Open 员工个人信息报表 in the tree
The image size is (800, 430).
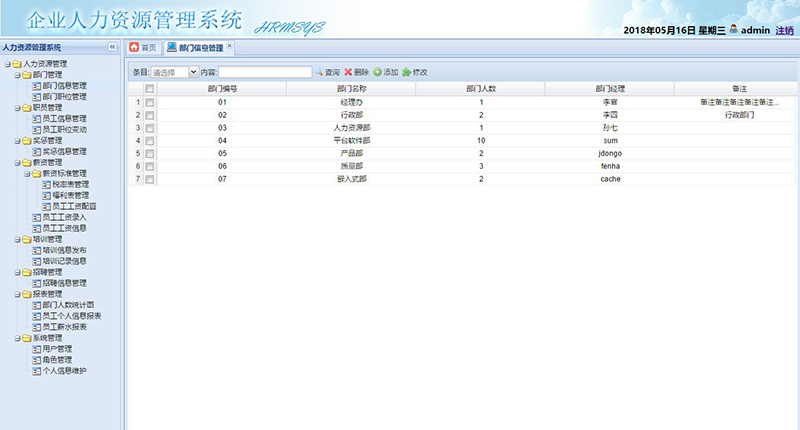[x=71, y=316]
